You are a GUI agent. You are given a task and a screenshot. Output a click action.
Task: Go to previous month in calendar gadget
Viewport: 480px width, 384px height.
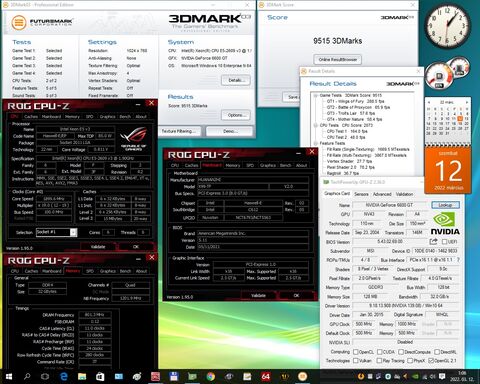coord(429,102)
